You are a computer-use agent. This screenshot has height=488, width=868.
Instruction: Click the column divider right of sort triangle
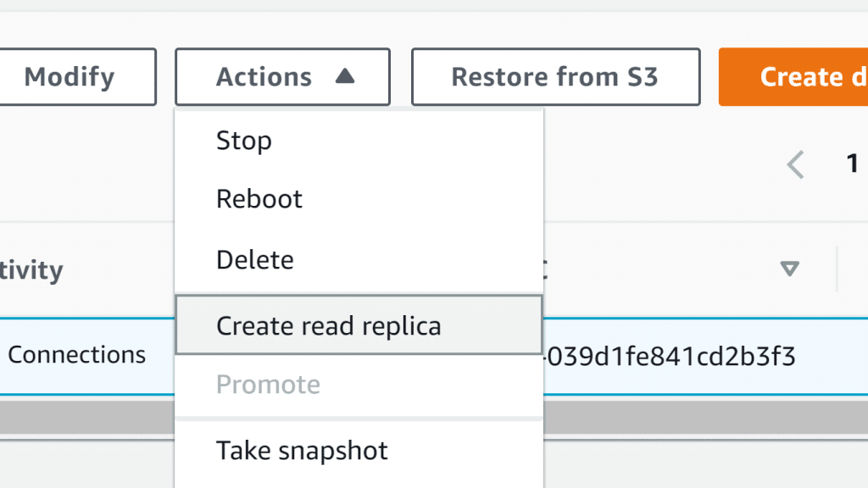pos(837,269)
